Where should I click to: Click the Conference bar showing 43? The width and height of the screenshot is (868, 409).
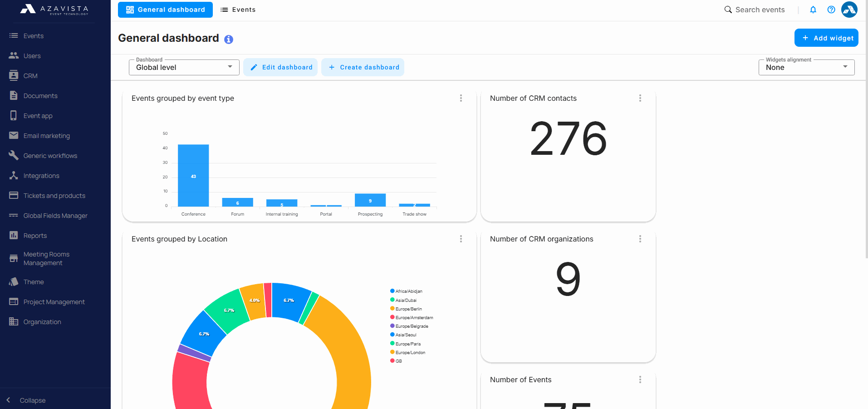pos(193,176)
